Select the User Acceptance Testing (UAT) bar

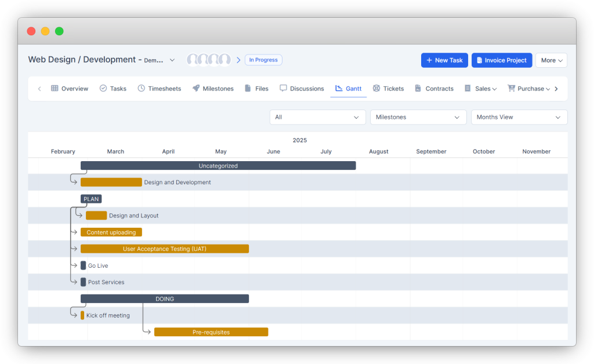[165, 249]
